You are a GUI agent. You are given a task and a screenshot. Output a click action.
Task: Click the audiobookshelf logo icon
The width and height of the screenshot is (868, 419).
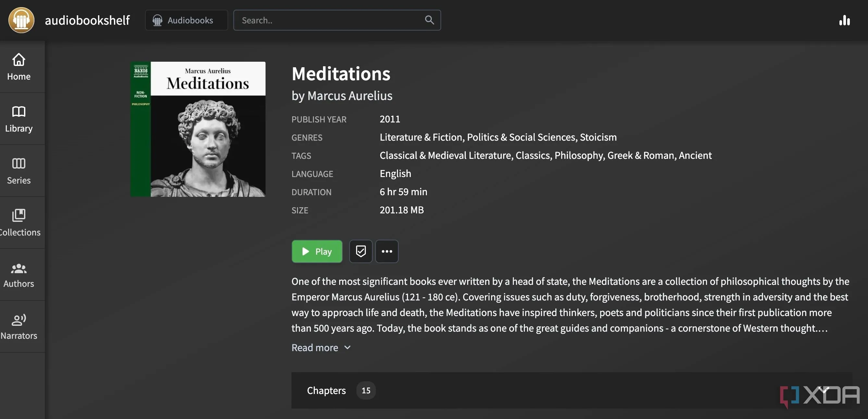21,20
